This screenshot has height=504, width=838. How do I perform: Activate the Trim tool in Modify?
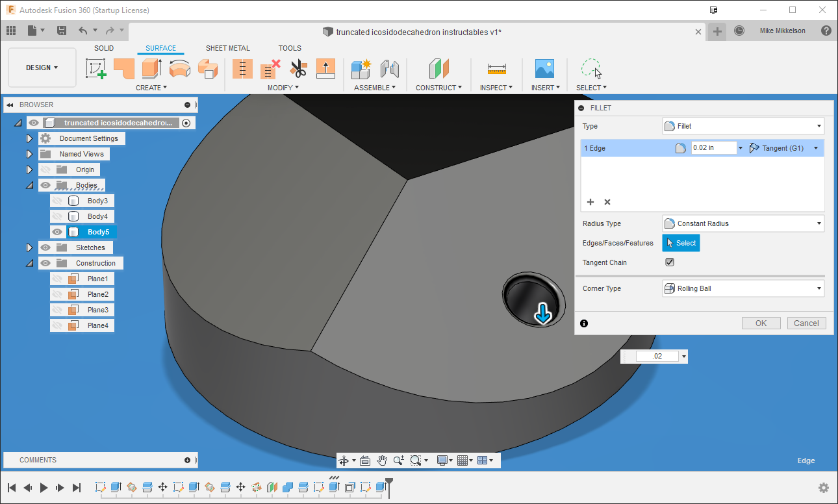(298, 68)
